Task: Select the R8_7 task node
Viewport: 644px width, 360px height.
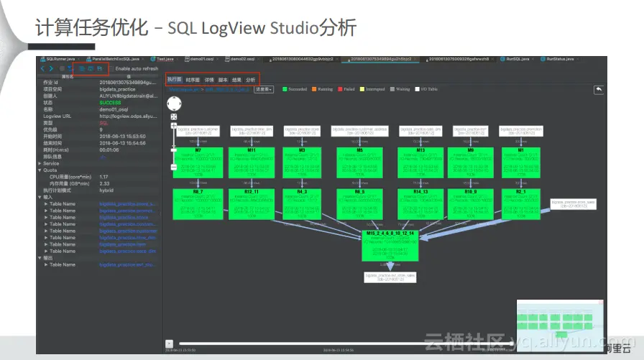Action: tap(198, 204)
